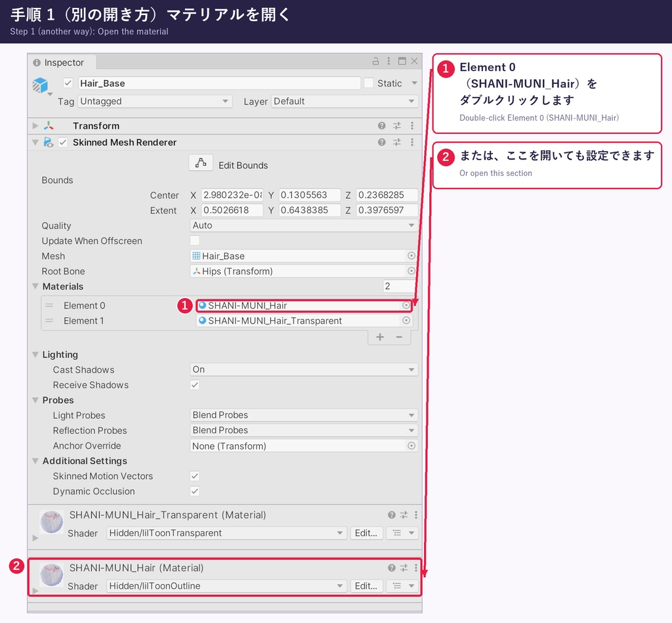Image resolution: width=672 pixels, height=623 pixels.
Task: Click the Hair_Base name field
Action: pyautogui.click(x=219, y=83)
